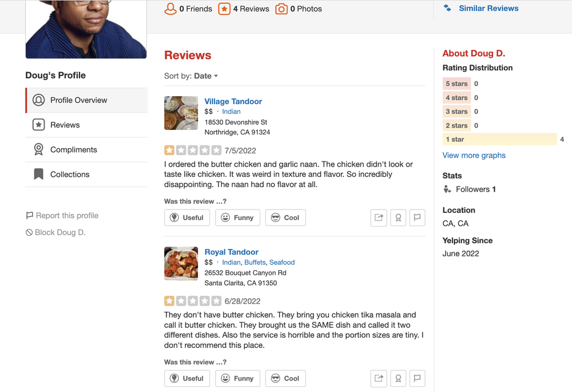
Task: Open the Royal Tandoor food thumbnail
Action: (181, 263)
